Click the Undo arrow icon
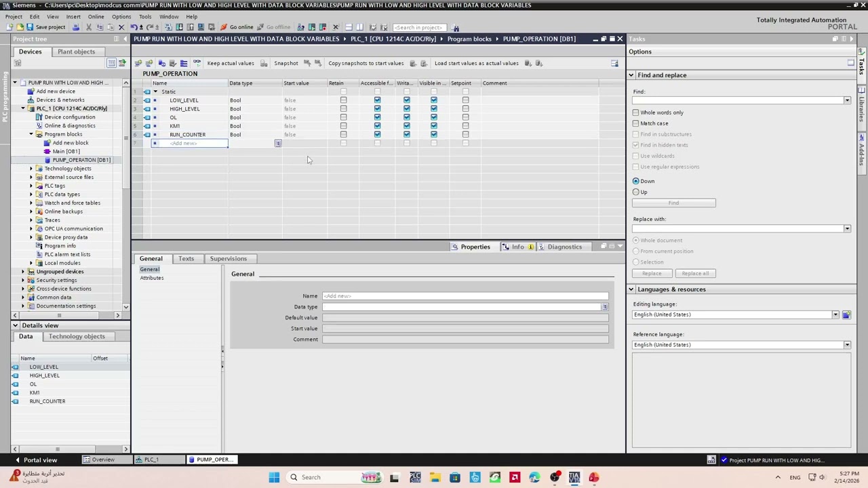This screenshot has width=868, height=488. click(x=134, y=27)
